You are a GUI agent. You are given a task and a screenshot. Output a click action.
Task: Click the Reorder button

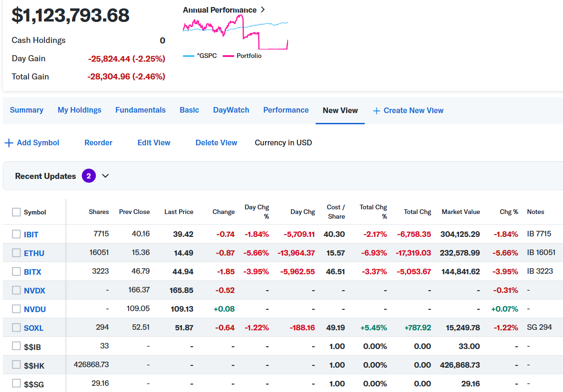98,143
